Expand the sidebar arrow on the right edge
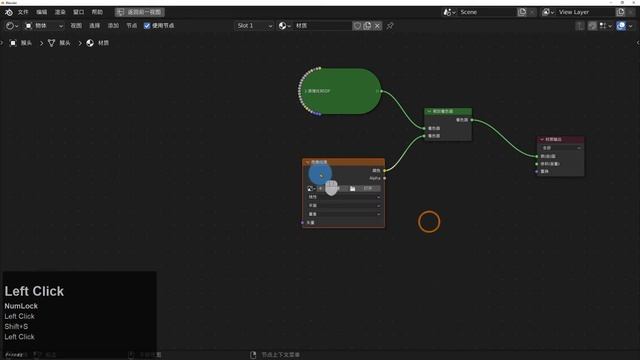This screenshot has height=360, width=640. pyautogui.click(x=638, y=43)
